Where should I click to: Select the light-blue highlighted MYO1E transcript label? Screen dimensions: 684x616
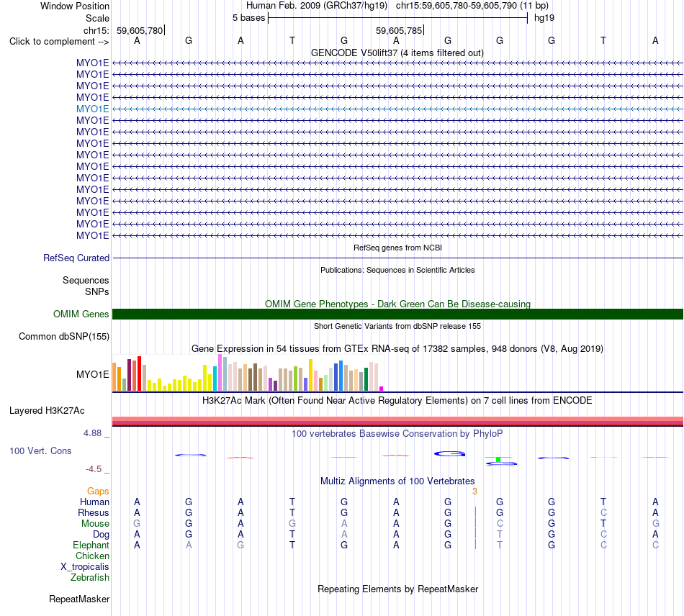pos(92,109)
